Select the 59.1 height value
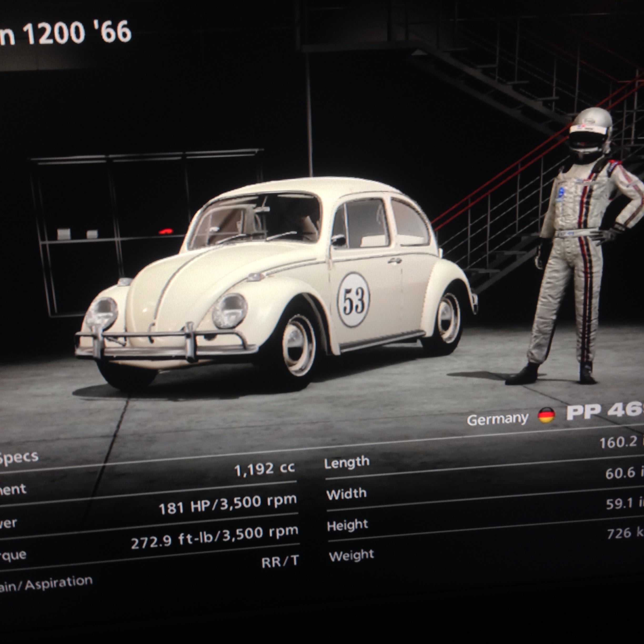 tap(625, 503)
